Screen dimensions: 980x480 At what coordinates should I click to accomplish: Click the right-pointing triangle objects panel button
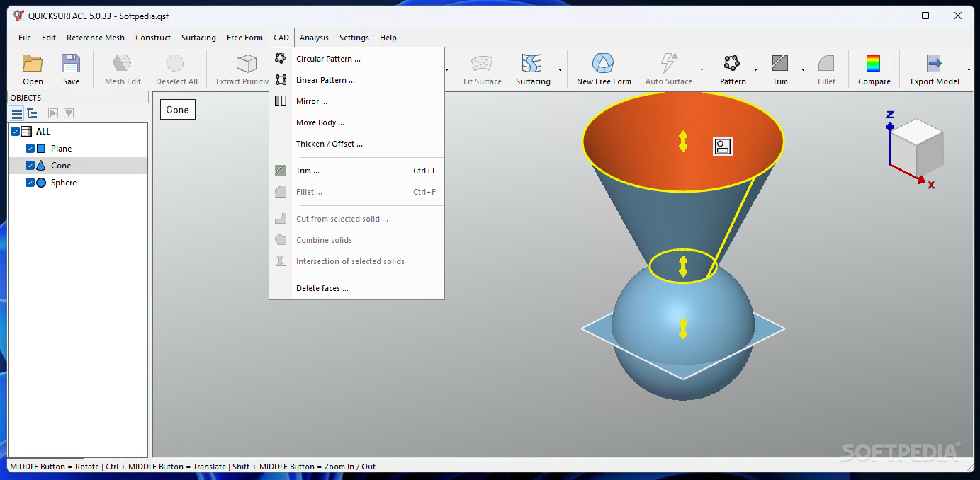click(52, 113)
